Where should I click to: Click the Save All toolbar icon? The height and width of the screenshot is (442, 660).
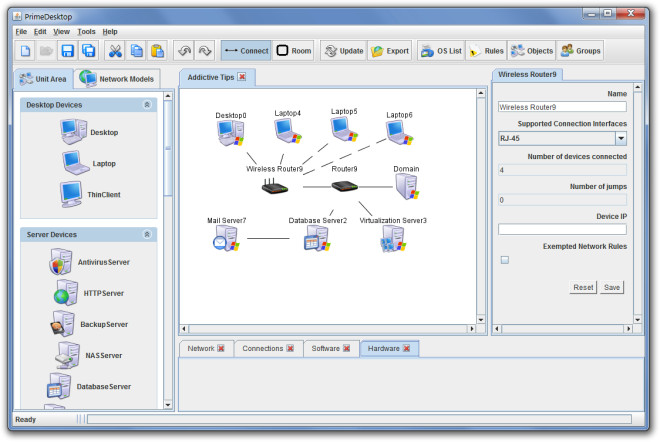(x=89, y=51)
